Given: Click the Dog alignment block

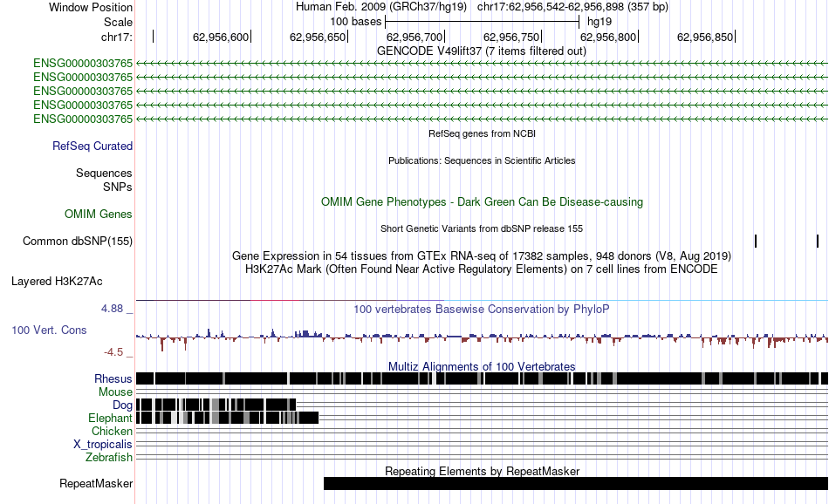Looking at the screenshot, I should pos(216,405).
